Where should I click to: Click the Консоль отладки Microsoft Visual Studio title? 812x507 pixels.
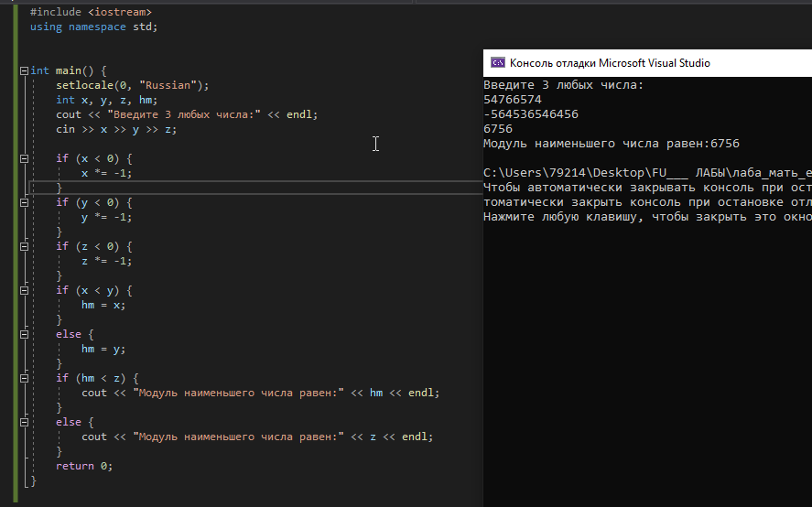[610, 63]
